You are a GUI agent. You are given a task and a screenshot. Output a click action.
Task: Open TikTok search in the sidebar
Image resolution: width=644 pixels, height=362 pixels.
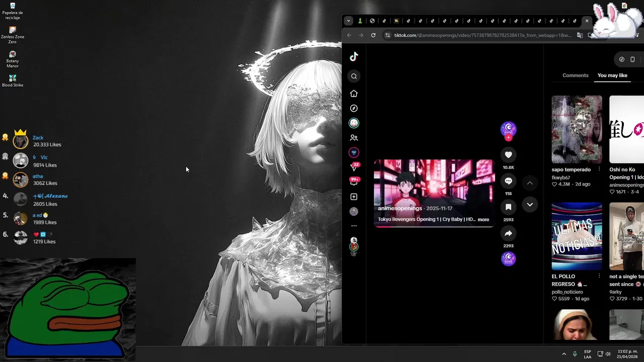click(354, 76)
